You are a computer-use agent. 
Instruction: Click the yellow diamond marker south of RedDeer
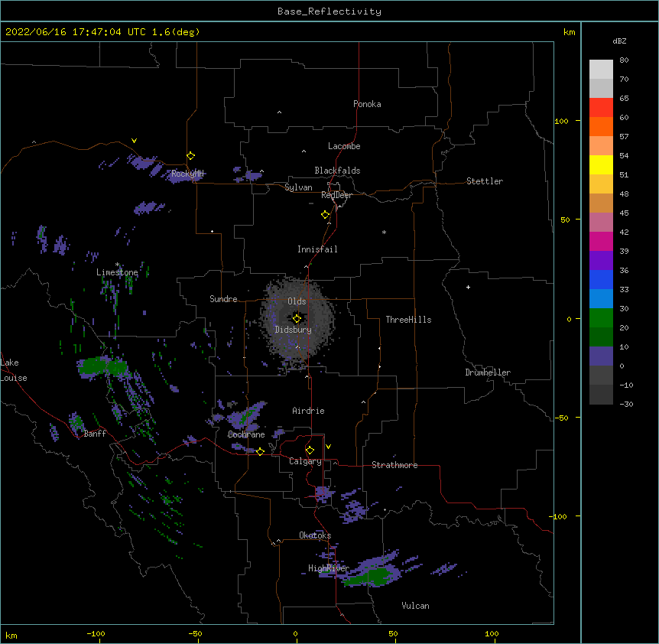pos(326,215)
